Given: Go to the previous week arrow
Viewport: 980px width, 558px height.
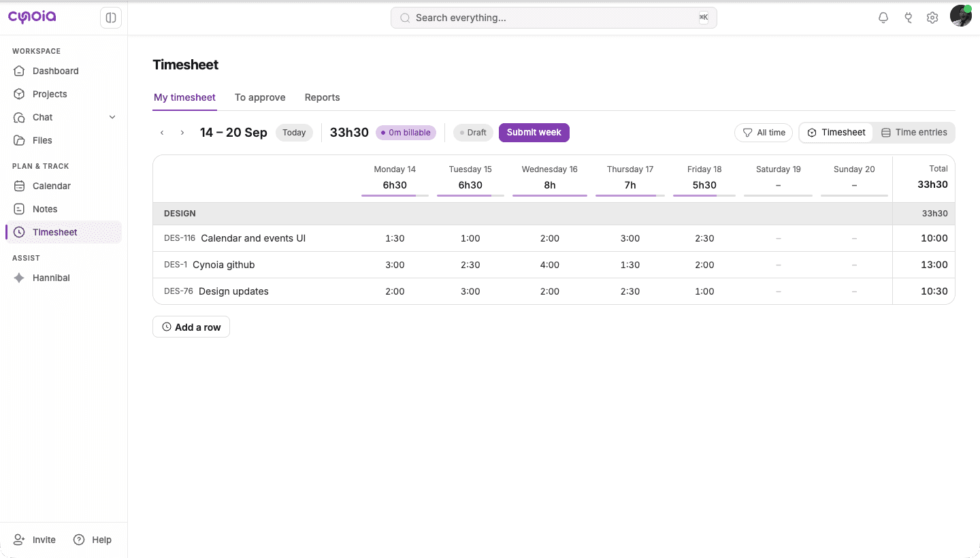Looking at the screenshot, I should [162, 133].
